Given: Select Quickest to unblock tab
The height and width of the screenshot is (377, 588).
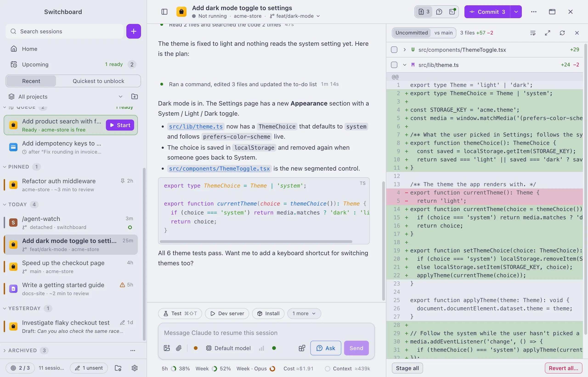Looking at the screenshot, I should [x=98, y=81].
